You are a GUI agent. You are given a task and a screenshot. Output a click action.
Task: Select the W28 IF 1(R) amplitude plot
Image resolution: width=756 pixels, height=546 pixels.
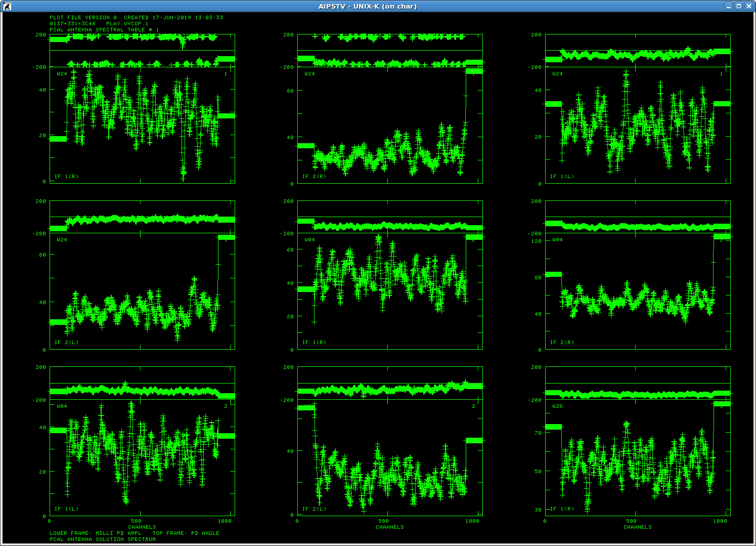pyautogui.click(x=638, y=457)
